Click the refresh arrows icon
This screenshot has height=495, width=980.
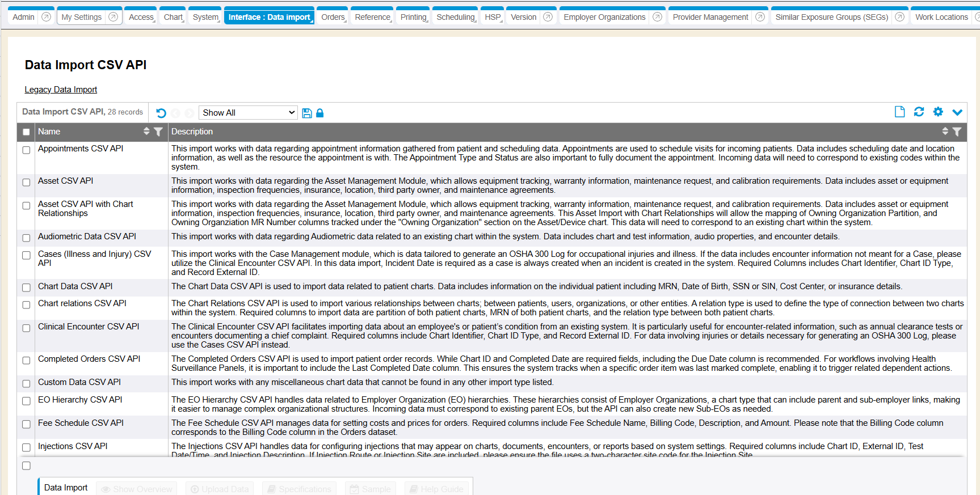click(x=919, y=112)
